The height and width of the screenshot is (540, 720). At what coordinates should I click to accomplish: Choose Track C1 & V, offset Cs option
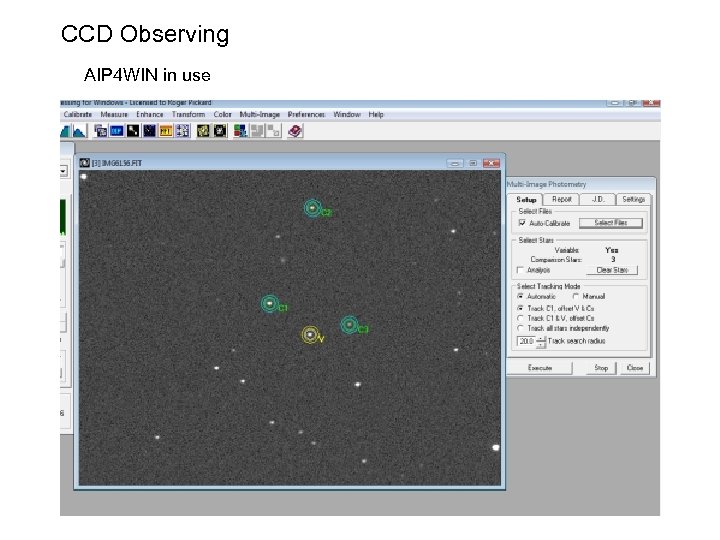coord(520,318)
